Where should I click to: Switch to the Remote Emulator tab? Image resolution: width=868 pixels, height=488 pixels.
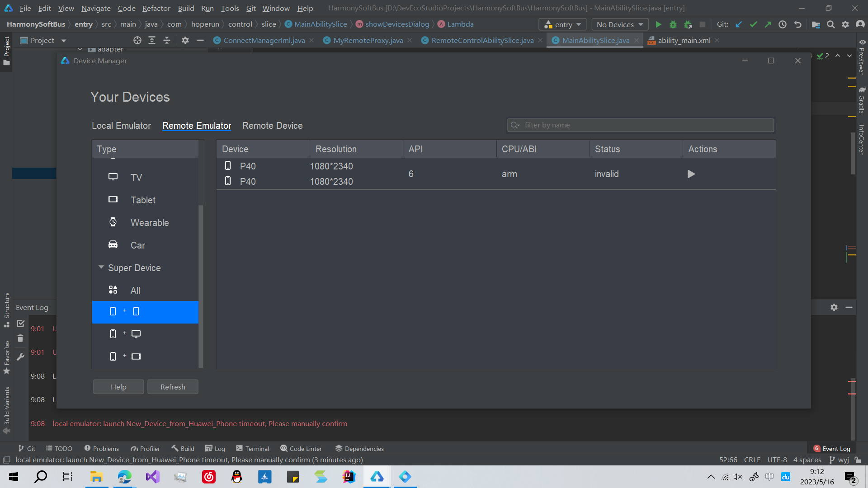tap(197, 126)
